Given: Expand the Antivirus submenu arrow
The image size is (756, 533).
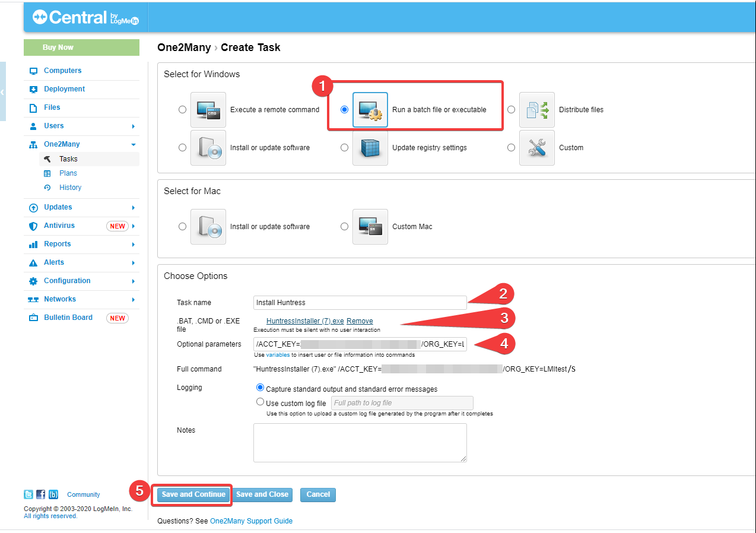Looking at the screenshot, I should coord(134,226).
